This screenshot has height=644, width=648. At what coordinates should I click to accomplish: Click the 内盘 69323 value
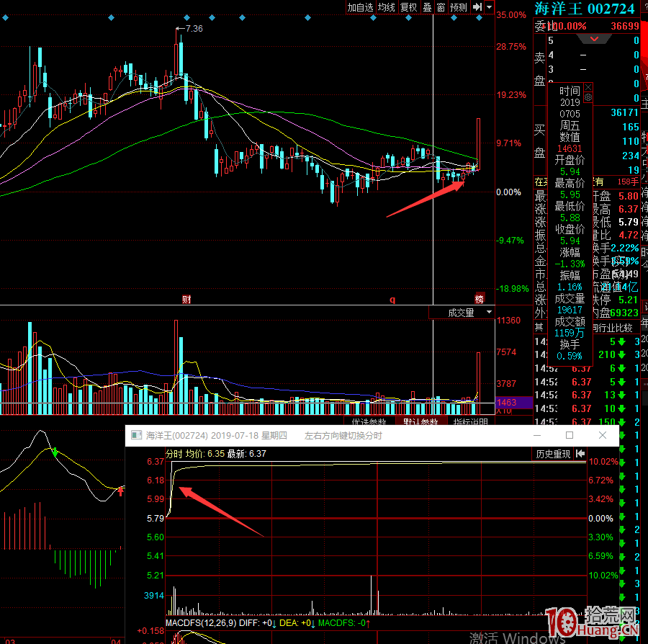tap(624, 313)
